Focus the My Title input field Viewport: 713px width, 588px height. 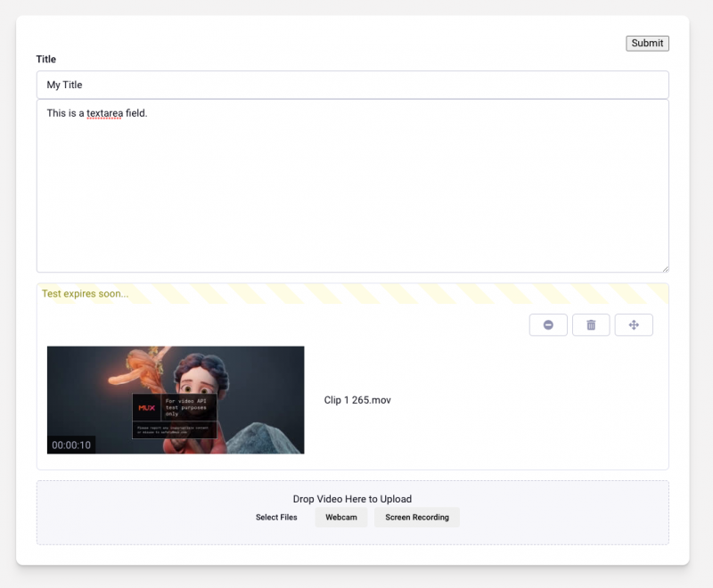352,85
